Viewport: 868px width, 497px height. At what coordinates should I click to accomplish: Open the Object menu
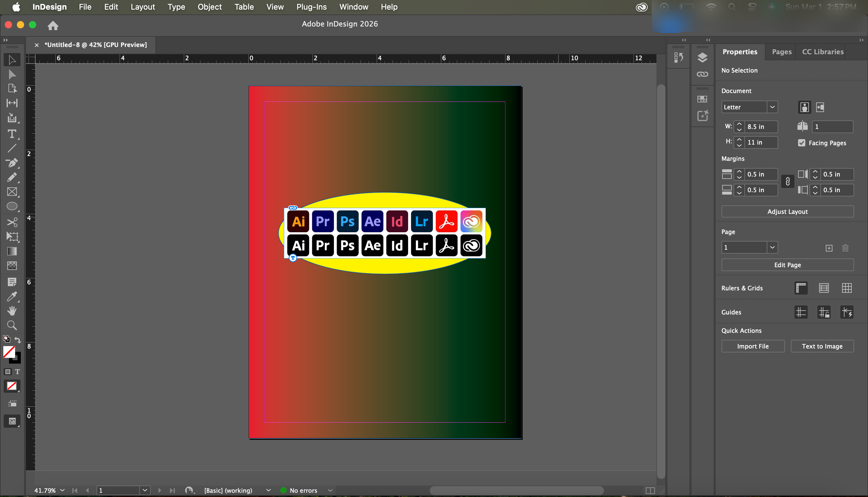point(209,7)
